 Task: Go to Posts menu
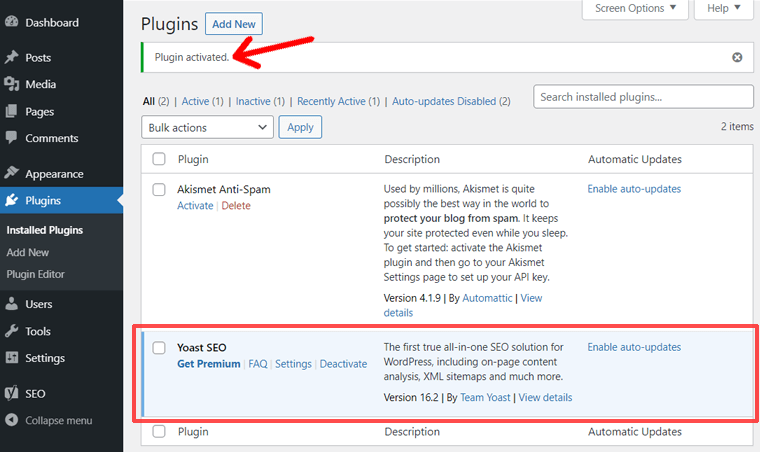[x=38, y=58]
